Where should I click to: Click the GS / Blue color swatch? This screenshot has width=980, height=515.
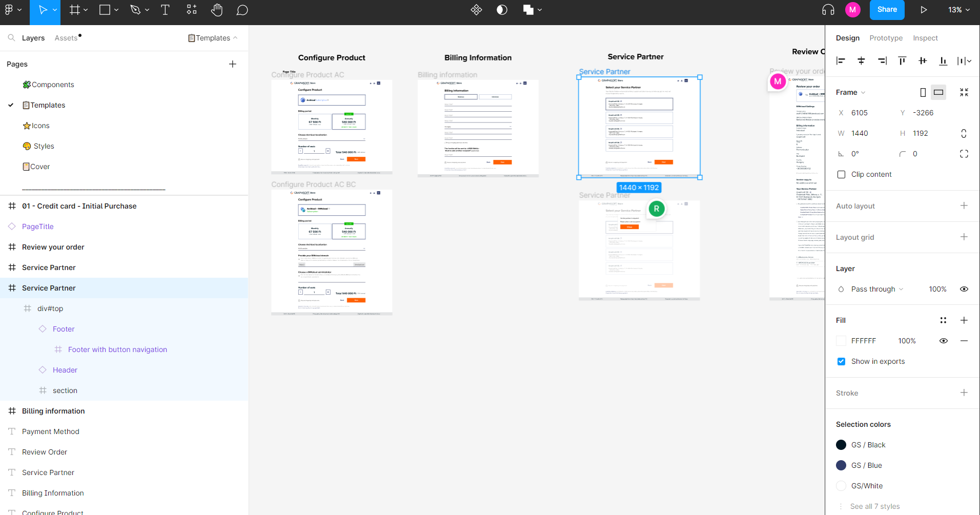point(841,465)
